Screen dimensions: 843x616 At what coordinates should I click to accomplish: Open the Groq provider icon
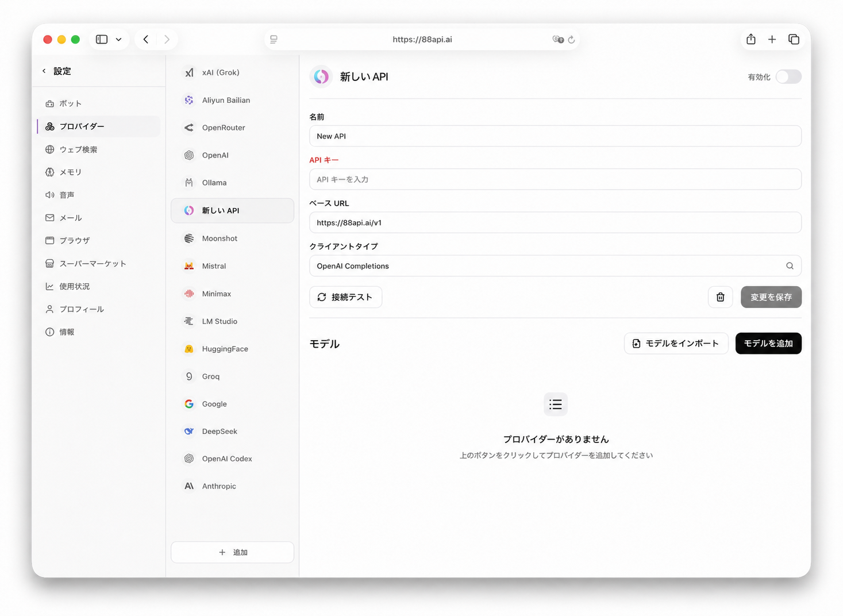click(189, 376)
